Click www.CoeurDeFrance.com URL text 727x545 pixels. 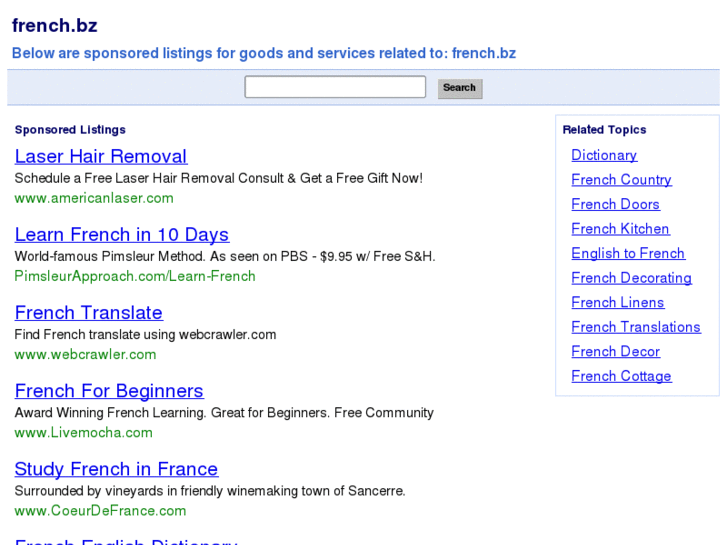click(x=100, y=511)
